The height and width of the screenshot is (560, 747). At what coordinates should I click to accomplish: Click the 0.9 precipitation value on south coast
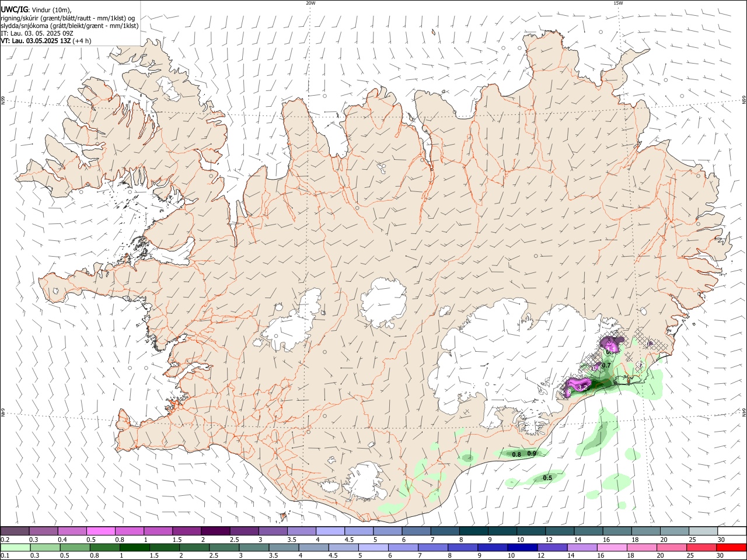tap(532, 453)
